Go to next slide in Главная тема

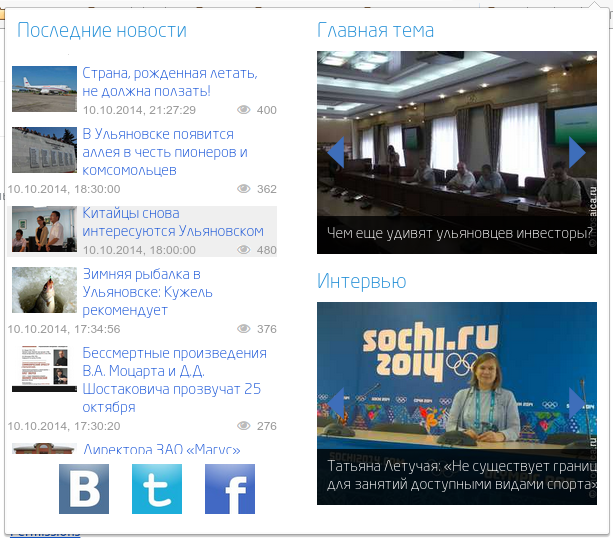tap(576, 152)
